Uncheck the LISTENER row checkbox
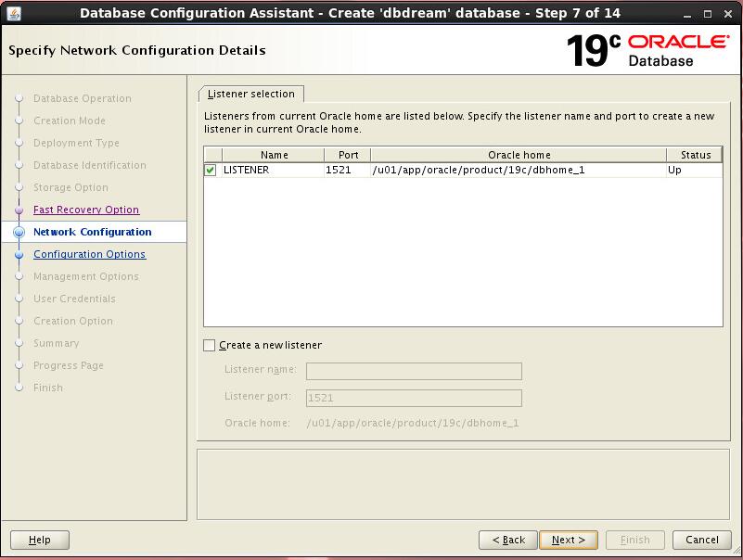This screenshot has width=743, height=560. pos(211,171)
